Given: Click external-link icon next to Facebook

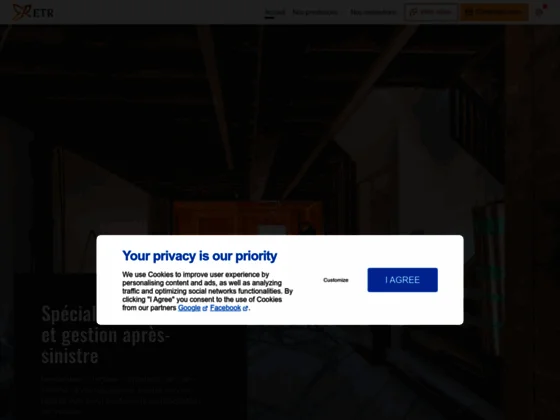Looking at the screenshot, I should pyautogui.click(x=245, y=308).
